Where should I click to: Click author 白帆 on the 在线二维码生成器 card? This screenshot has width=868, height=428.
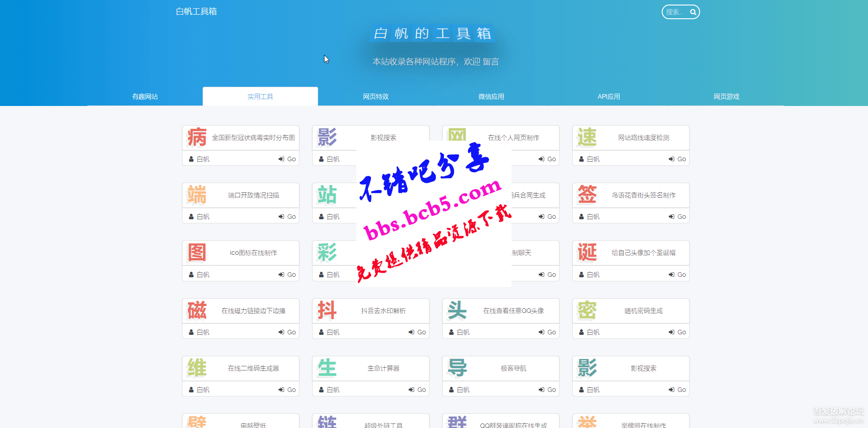click(x=203, y=390)
